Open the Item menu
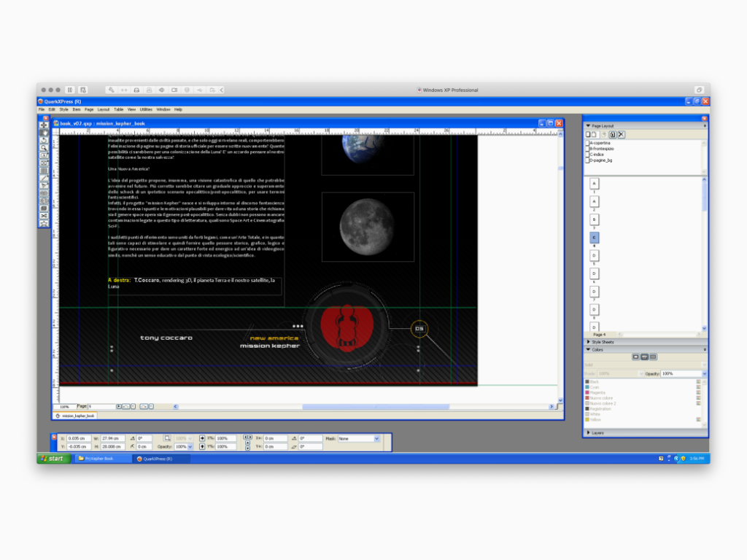Image resolution: width=747 pixels, height=560 pixels. pyautogui.click(x=76, y=109)
